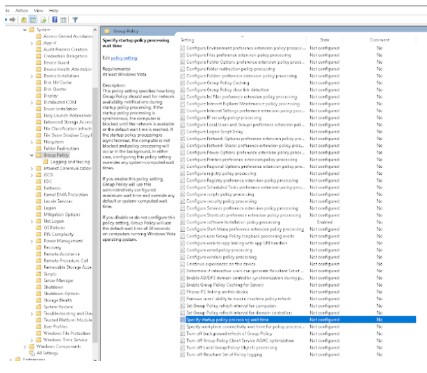Select the Mitigation Options tree item
The width and height of the screenshot is (427, 373).
coord(62,214)
